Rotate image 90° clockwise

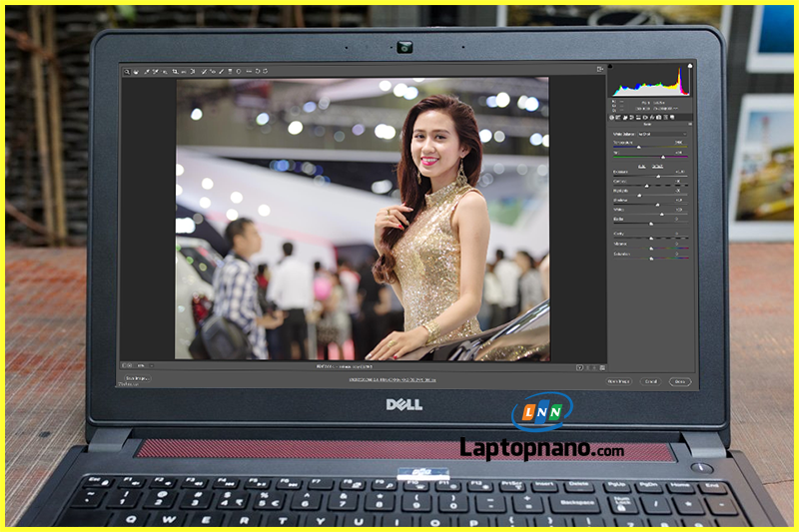coord(265,72)
